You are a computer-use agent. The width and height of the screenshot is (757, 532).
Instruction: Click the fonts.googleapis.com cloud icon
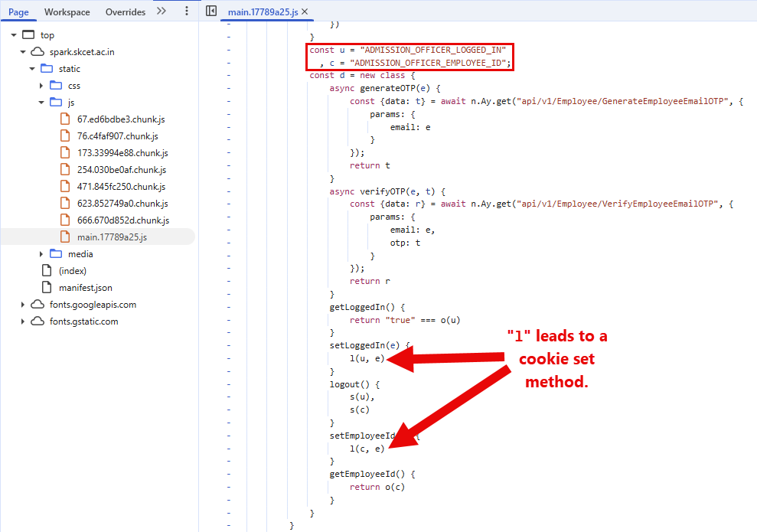click(37, 305)
